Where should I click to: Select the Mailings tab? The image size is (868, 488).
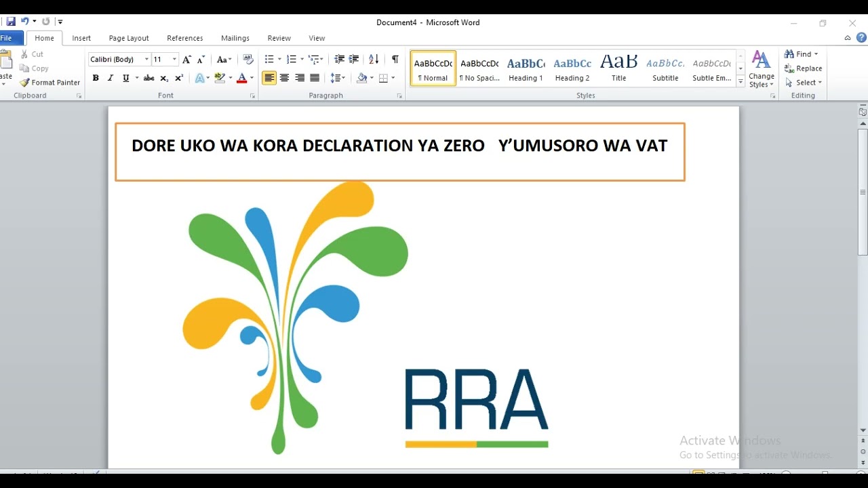[235, 39]
